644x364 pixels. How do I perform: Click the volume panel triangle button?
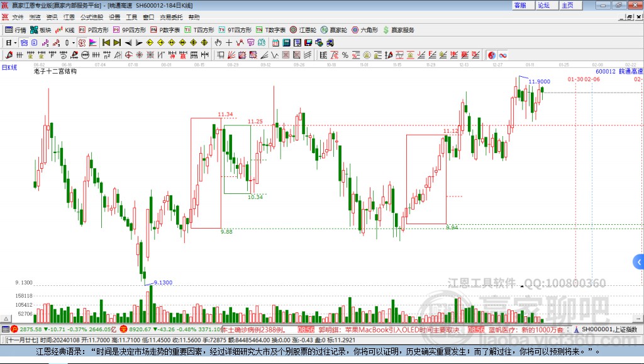pos(6,319)
